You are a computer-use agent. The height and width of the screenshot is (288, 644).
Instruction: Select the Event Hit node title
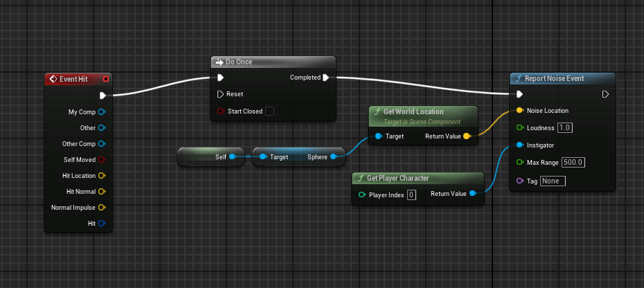click(74, 80)
